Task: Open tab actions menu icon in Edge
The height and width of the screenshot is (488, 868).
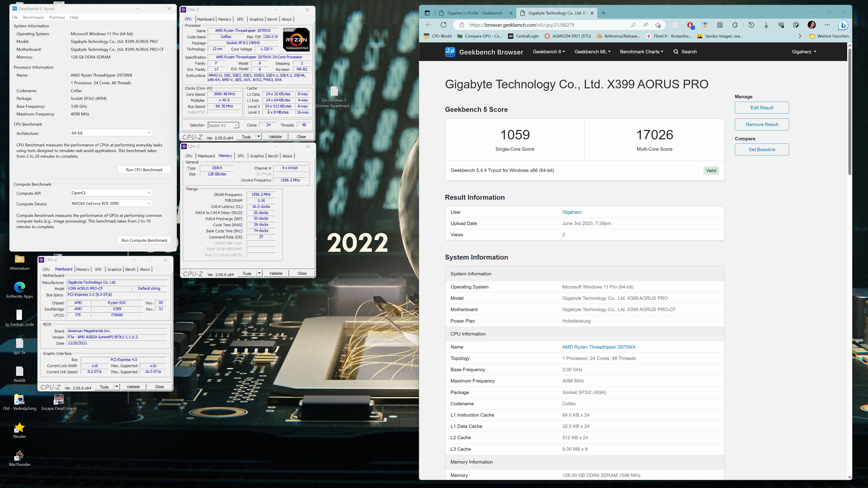Action: tap(427, 13)
